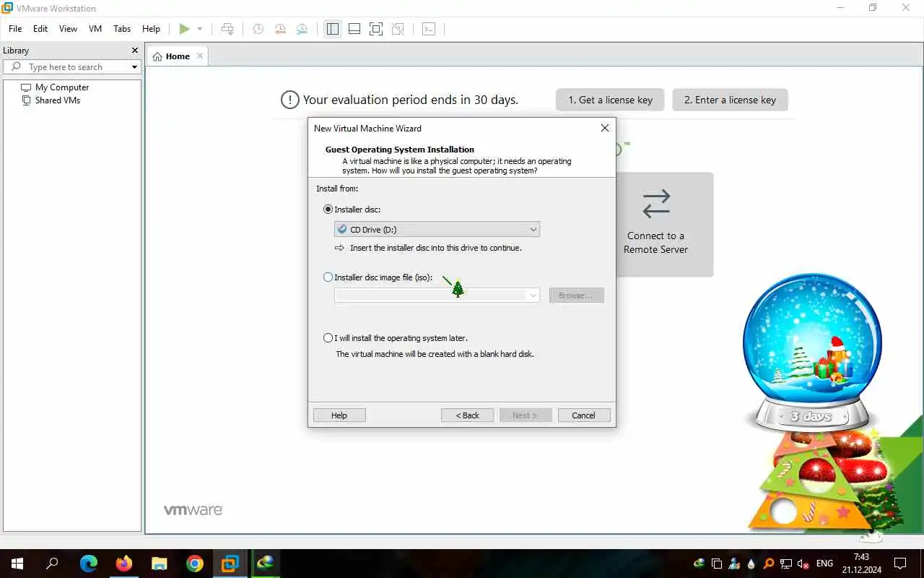
Task: Open Firefox from the taskbar
Action: pyautogui.click(x=124, y=564)
